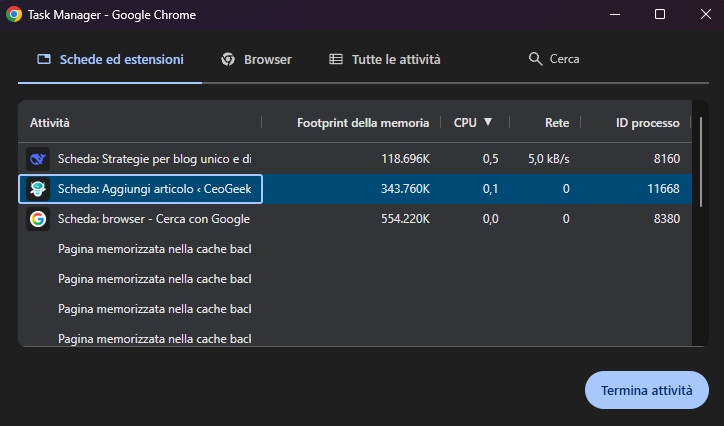724x426 pixels.
Task: Sort by Footprint della memoria column
Action: [x=363, y=123]
